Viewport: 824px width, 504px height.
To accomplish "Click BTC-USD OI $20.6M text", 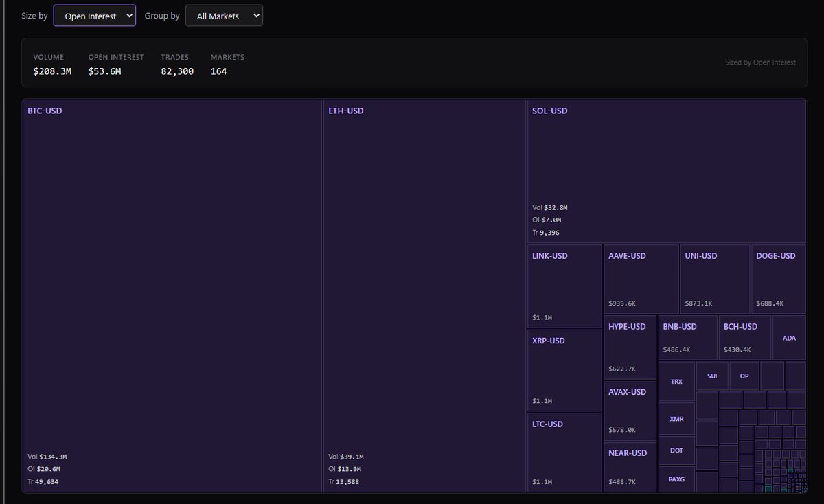I will (x=44, y=469).
